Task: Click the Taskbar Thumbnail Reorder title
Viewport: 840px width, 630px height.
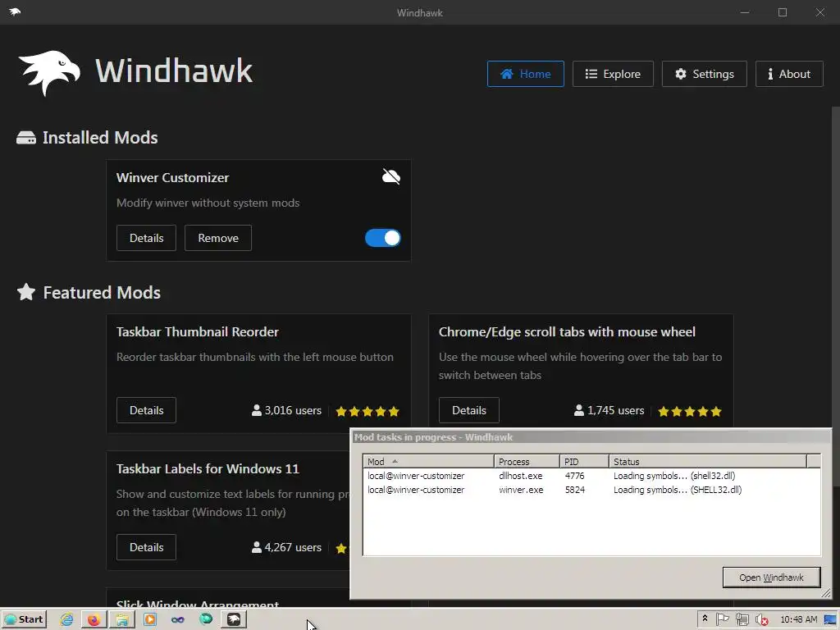Action: click(x=198, y=331)
